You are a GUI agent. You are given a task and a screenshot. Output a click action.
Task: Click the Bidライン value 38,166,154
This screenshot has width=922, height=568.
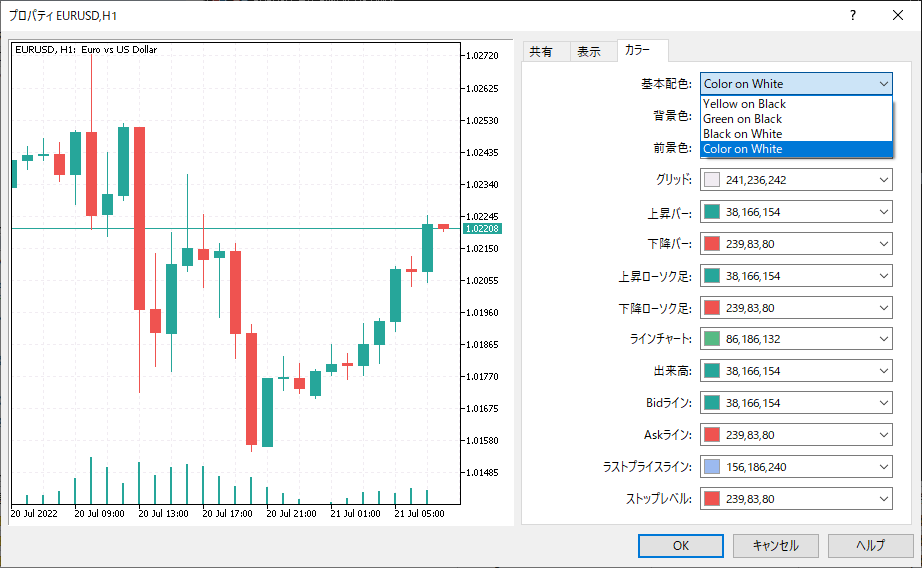coord(753,403)
